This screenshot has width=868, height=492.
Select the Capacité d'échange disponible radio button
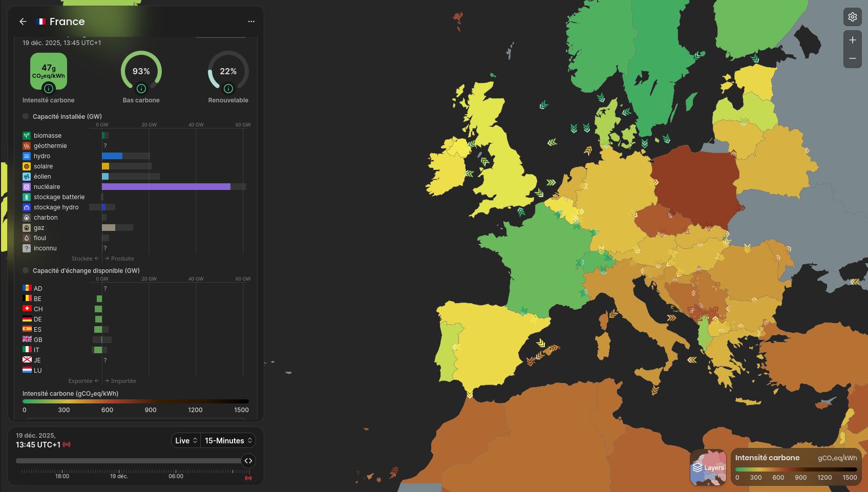click(25, 270)
